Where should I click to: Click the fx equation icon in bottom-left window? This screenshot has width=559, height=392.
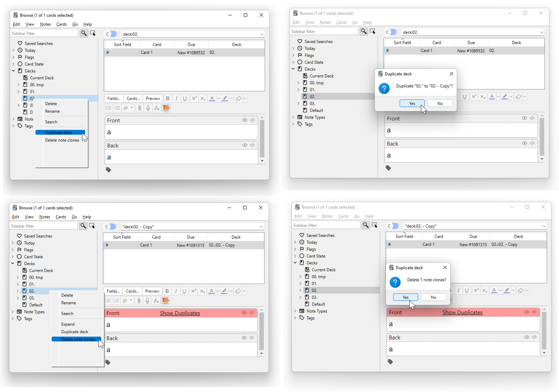[x=156, y=301]
